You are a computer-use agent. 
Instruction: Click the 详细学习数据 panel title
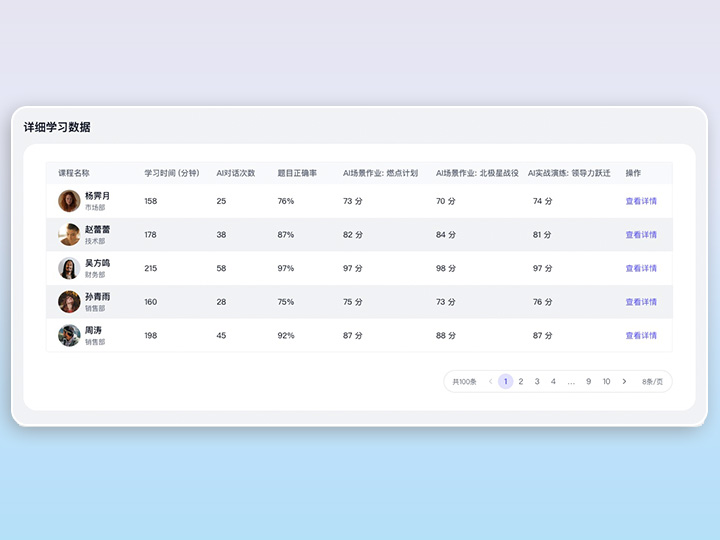coord(57,127)
